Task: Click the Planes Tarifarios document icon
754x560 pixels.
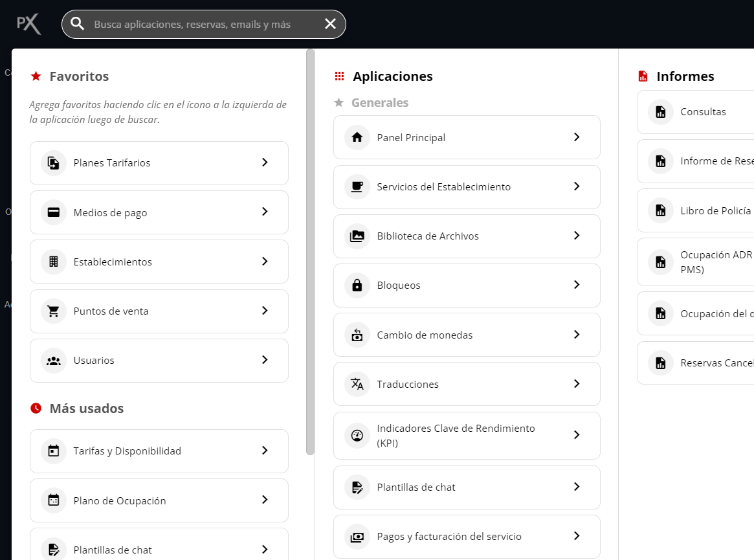Action: (54, 163)
